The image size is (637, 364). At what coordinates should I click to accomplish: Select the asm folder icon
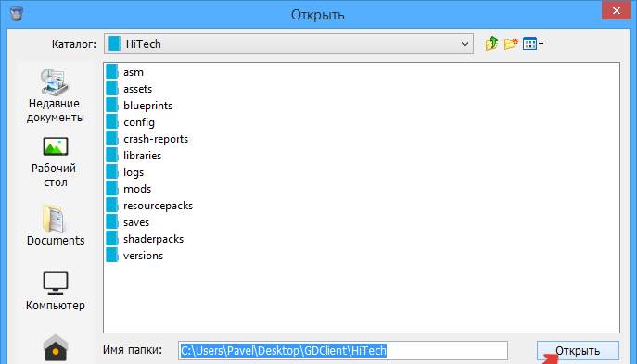pos(112,72)
